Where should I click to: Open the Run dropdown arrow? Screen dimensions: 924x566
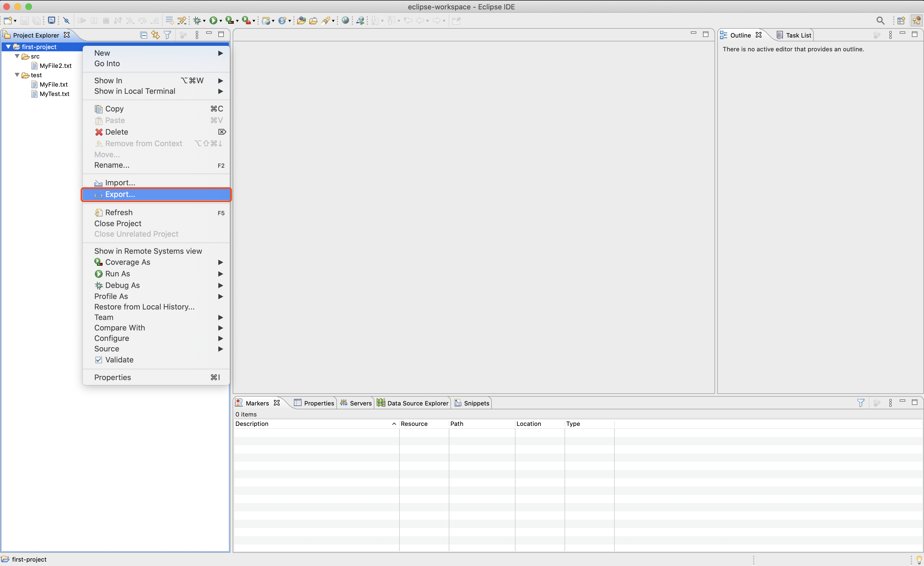pos(221,21)
